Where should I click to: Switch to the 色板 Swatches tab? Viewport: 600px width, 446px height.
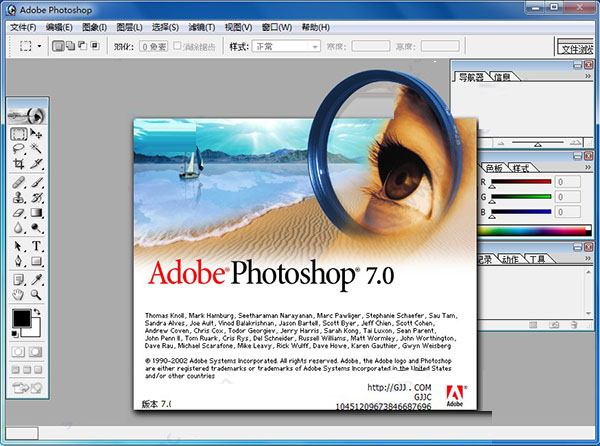point(494,168)
